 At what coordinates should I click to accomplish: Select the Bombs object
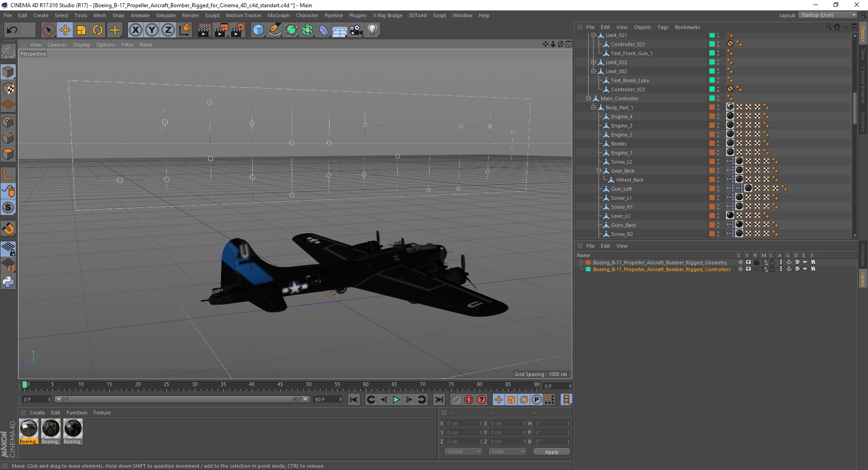click(618, 144)
